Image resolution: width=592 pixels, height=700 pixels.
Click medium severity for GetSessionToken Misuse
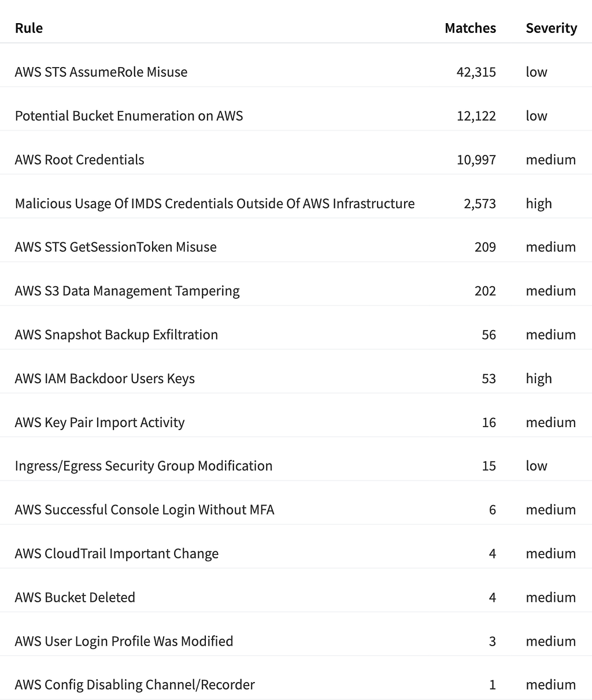(x=551, y=247)
